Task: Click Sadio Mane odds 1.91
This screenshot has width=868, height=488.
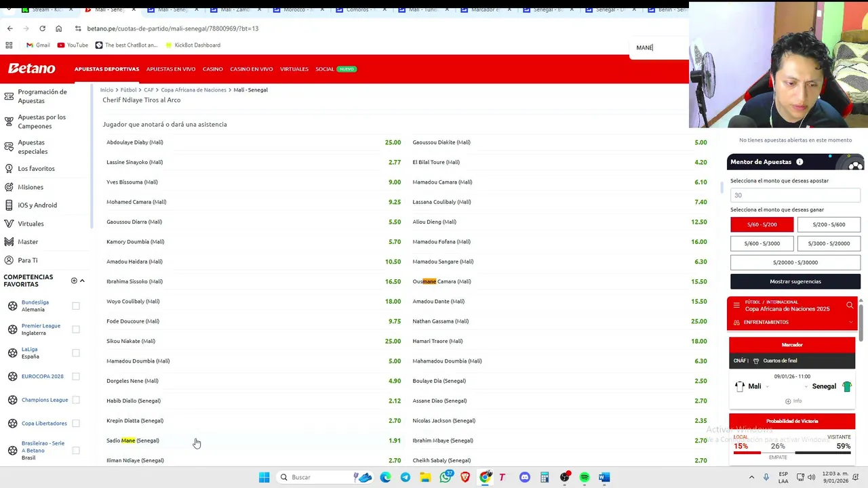Action: [394, 441]
